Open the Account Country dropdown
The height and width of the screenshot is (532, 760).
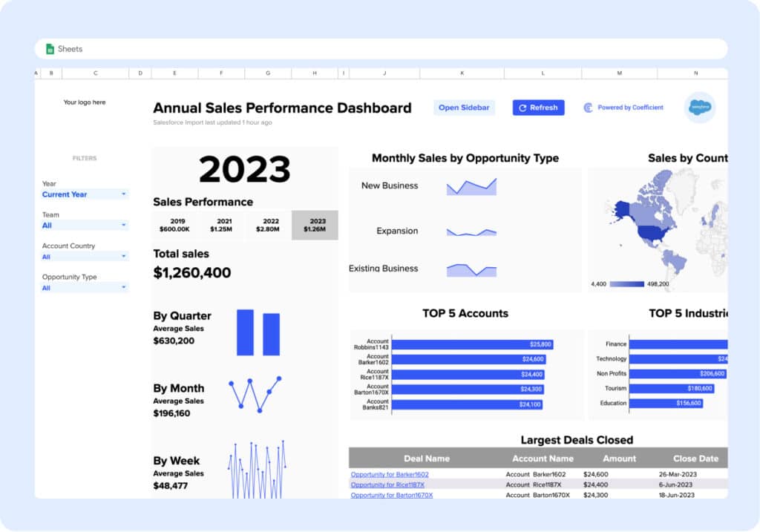85,257
